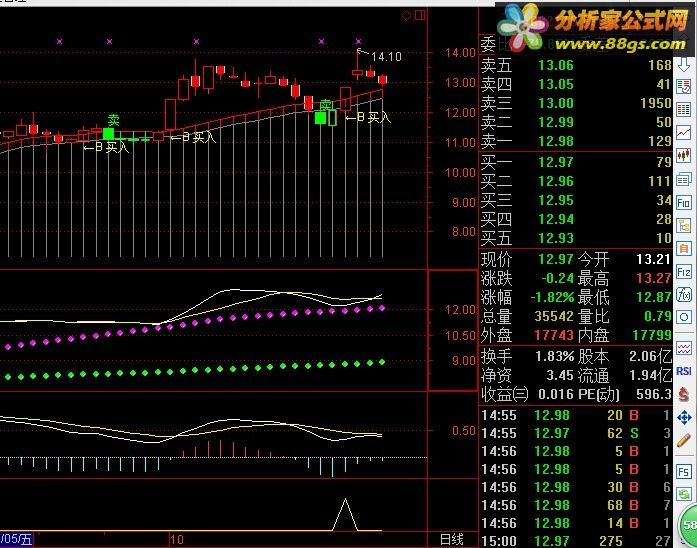Click the red dollar sign icon

pos(684,394)
